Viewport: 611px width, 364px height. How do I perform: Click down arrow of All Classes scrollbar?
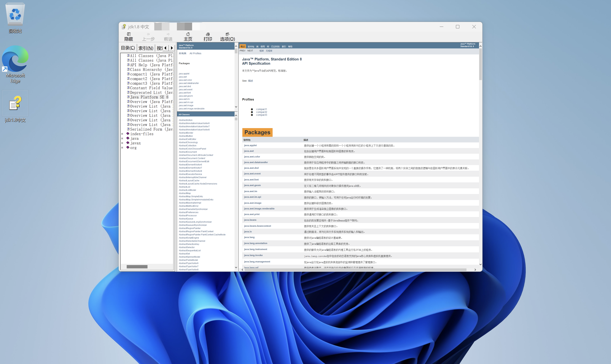[236, 267]
